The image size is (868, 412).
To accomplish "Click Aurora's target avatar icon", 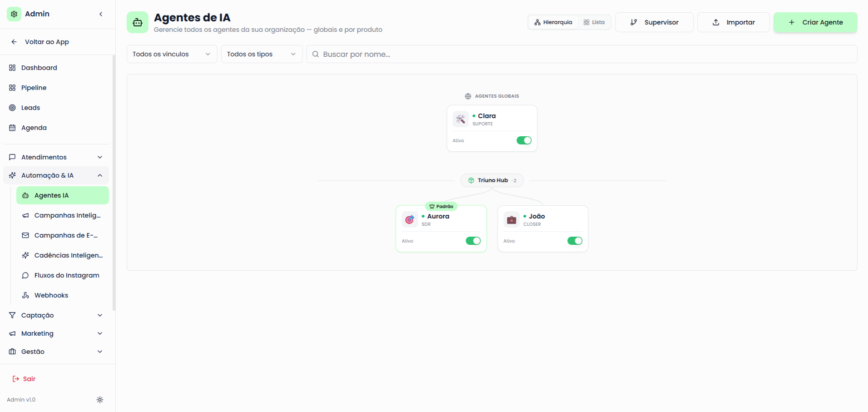I will [410, 220].
